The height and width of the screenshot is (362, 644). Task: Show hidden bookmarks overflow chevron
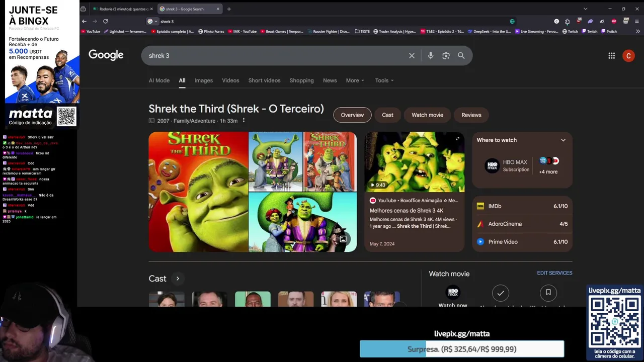637,31
